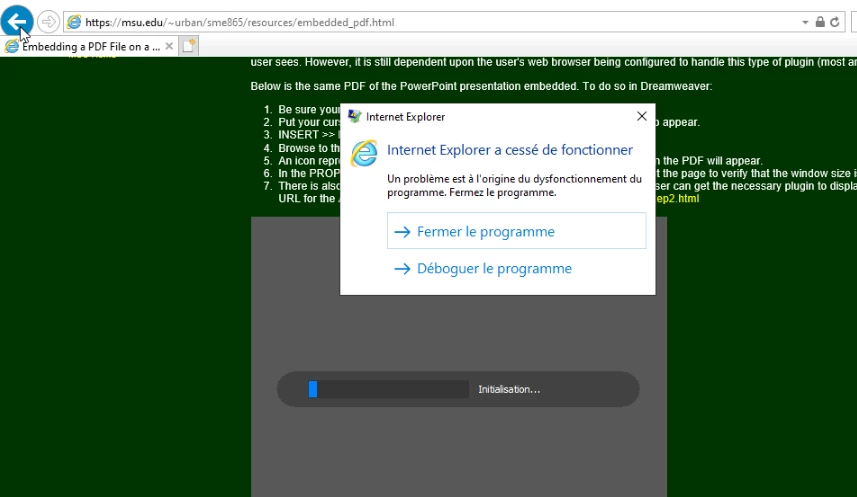
Task: Click the 'Un problème est à l'origine' message
Action: click(514, 185)
